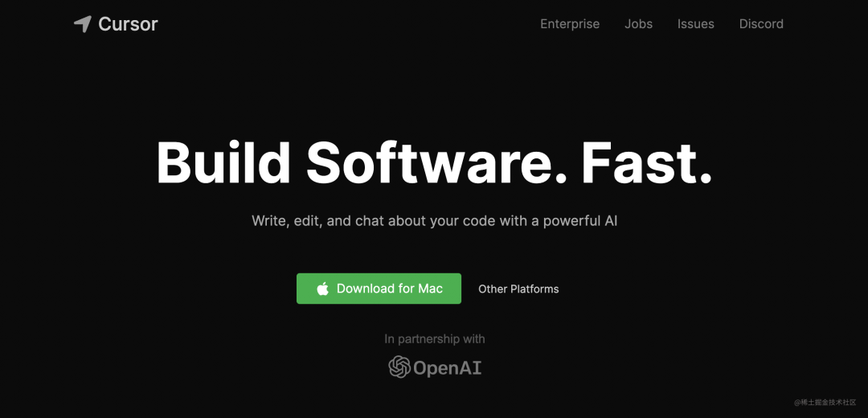Screen dimensions: 868x418
Task: Go to the Jobs page
Action: point(638,24)
